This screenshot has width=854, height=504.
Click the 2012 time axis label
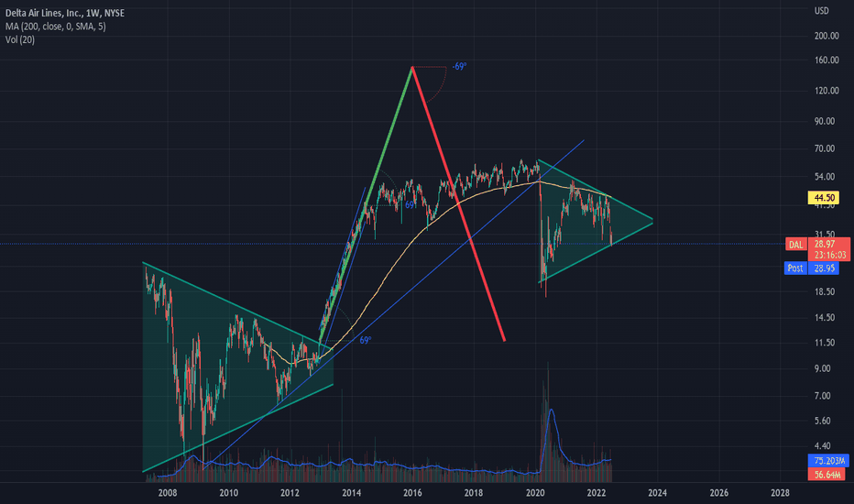(290, 493)
